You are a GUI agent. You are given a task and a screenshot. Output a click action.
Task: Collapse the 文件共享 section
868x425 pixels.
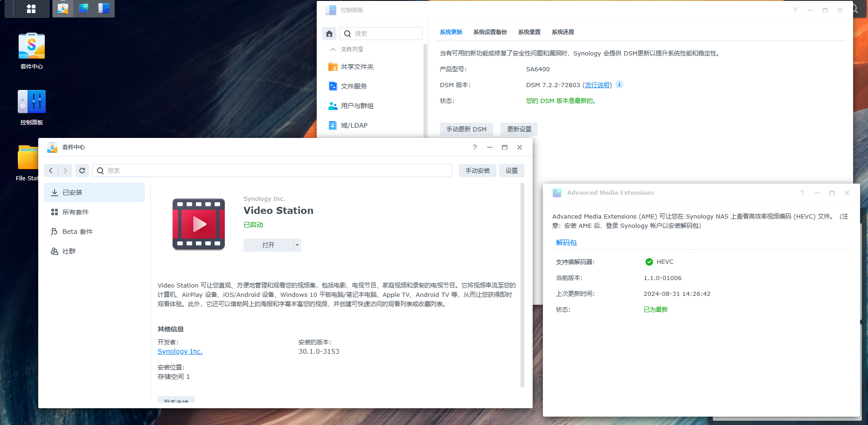pyautogui.click(x=333, y=49)
